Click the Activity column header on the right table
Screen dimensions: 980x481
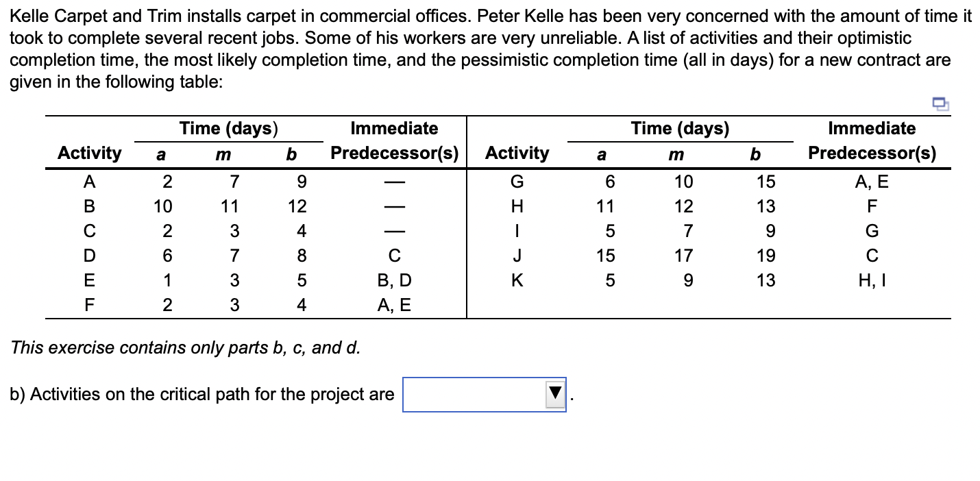point(518,153)
